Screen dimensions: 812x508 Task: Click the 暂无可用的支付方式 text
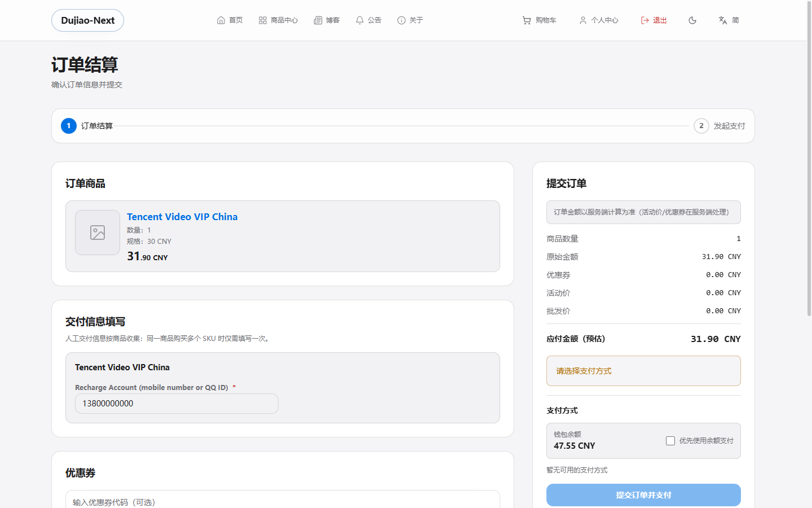coord(577,470)
